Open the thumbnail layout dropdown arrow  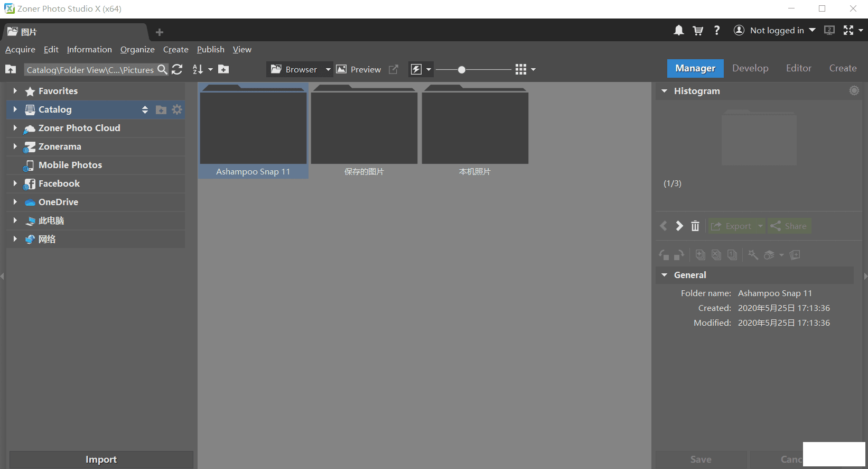pyautogui.click(x=533, y=69)
